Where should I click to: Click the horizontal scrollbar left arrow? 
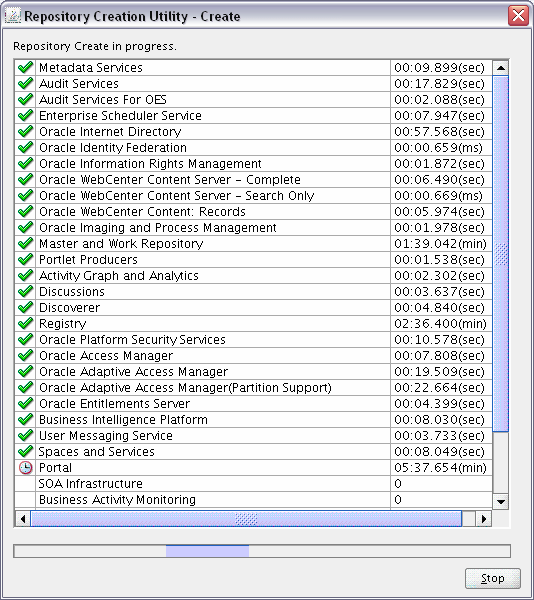click(x=23, y=519)
